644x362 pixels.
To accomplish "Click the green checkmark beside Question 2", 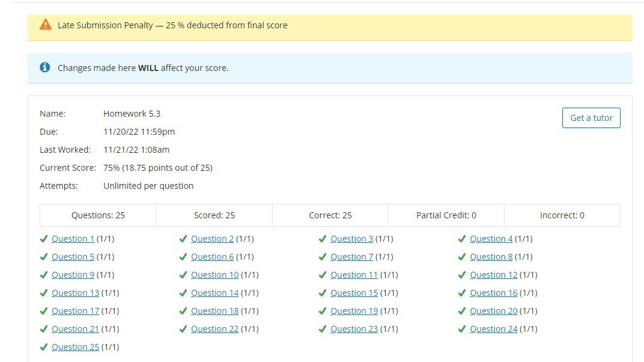I will pyautogui.click(x=183, y=239).
